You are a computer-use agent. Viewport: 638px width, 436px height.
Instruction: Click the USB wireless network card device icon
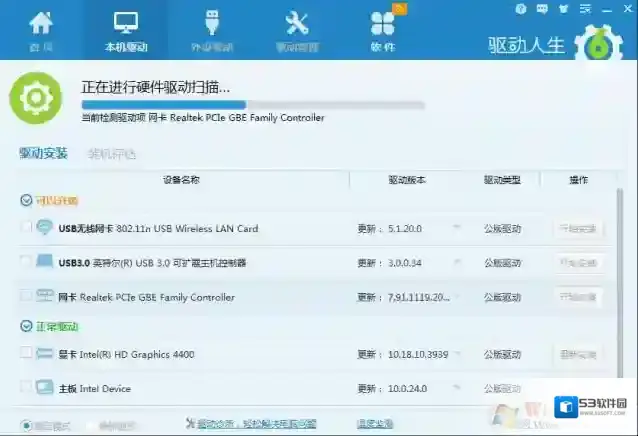(45, 228)
